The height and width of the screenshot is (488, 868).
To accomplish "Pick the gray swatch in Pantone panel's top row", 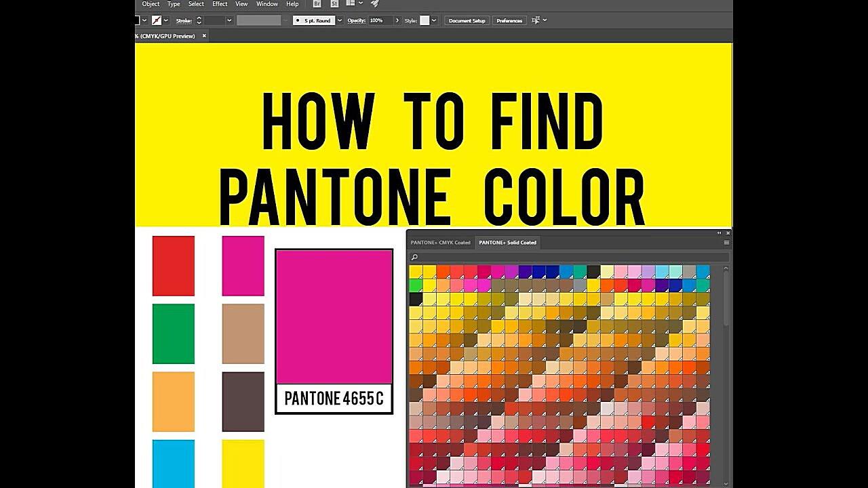I will pyautogui.click(x=689, y=272).
